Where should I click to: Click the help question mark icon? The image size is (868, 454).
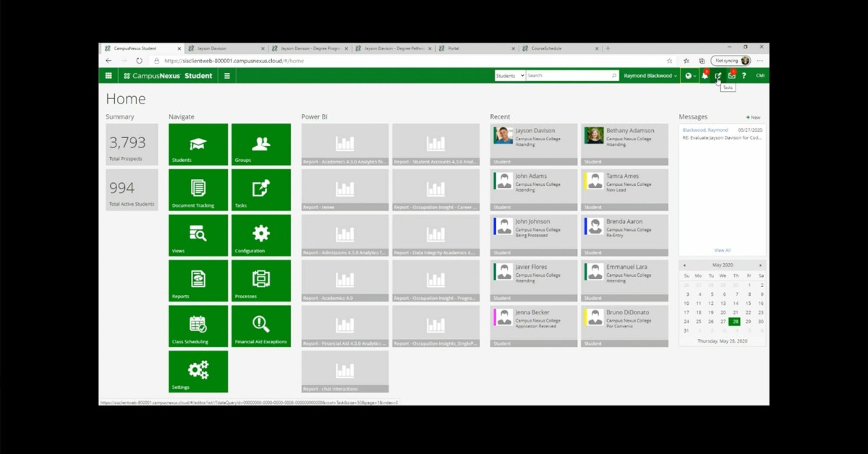[x=744, y=76]
